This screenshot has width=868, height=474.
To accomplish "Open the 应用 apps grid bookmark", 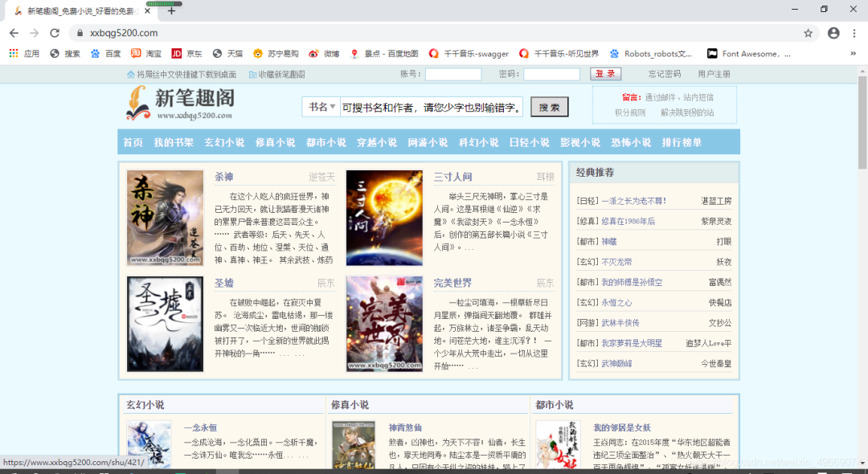I will [24, 54].
